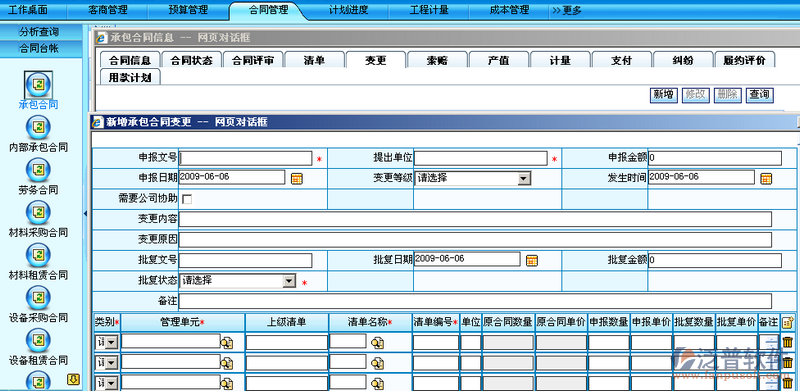800x391 pixels.
Task: Check the 需要公司协助 checkbox
Action: tap(187, 199)
